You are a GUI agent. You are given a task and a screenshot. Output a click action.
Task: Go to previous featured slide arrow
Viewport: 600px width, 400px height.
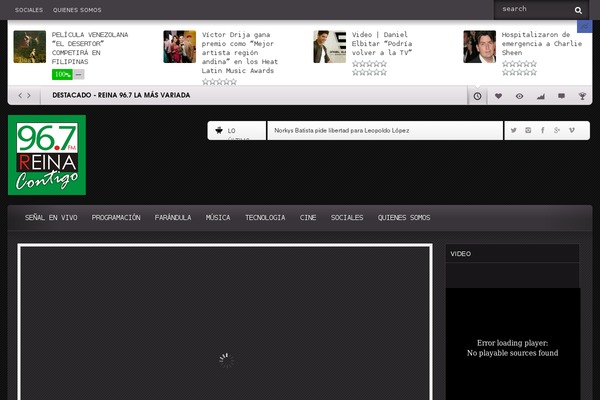pyautogui.click(x=20, y=95)
